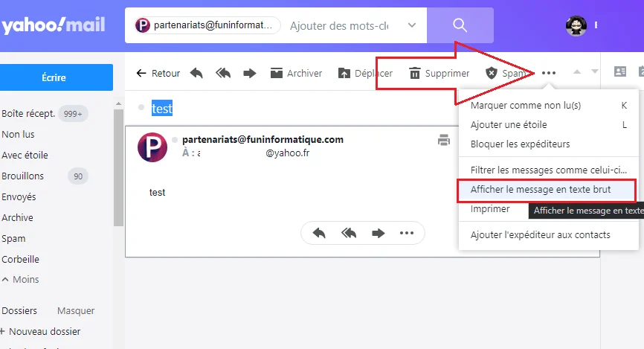Click the toolbar Reply arrow icon
Screen dimensions: 644x349
(197, 73)
